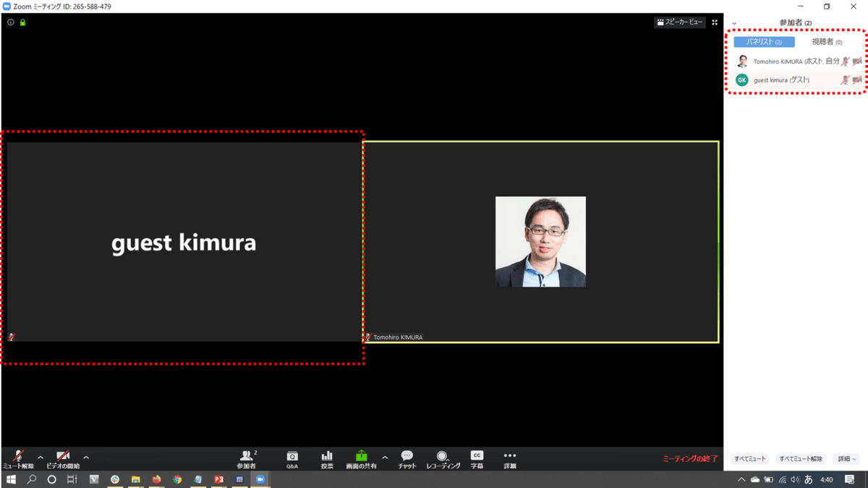Click video-off icon for Tomohiro KIMURA
868x488 pixels.
coord(856,62)
